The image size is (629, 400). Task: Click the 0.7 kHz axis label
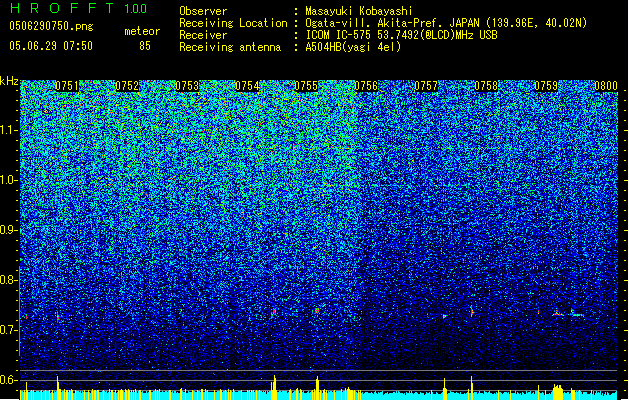pos(8,330)
